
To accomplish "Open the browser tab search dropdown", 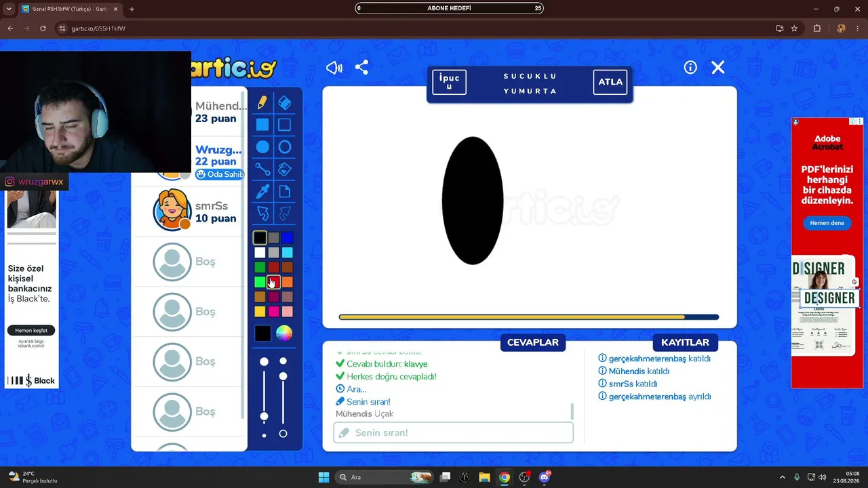I will [9, 9].
